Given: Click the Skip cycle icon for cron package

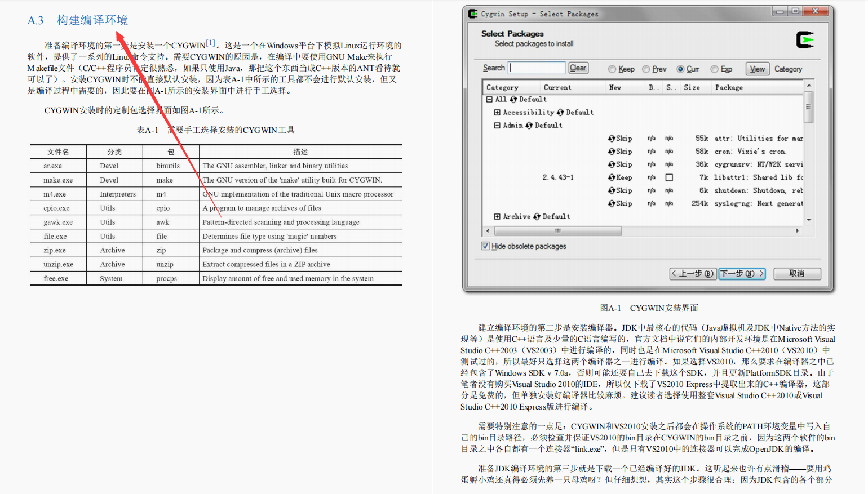Looking at the screenshot, I should click(612, 151).
